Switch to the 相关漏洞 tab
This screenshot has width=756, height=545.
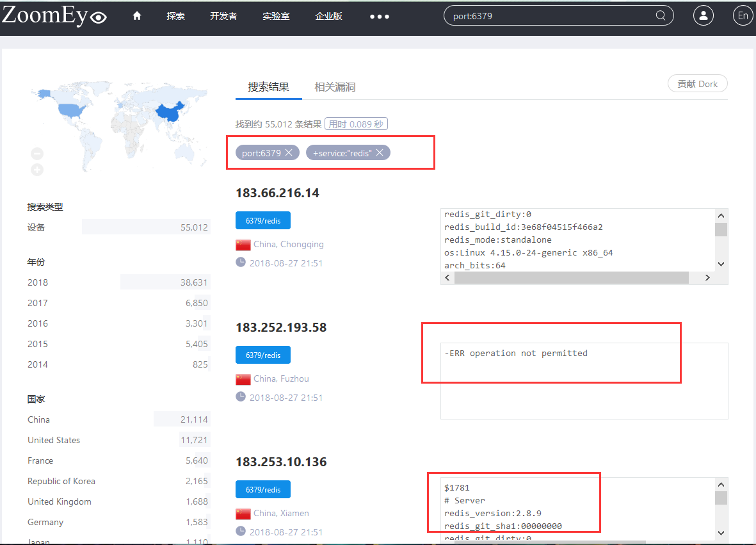pos(335,86)
